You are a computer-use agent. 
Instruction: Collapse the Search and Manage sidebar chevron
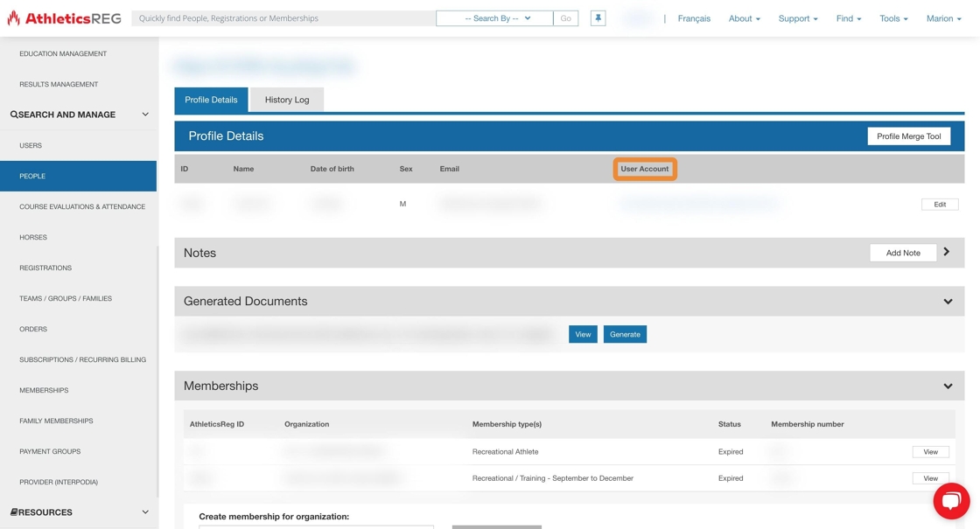click(145, 115)
